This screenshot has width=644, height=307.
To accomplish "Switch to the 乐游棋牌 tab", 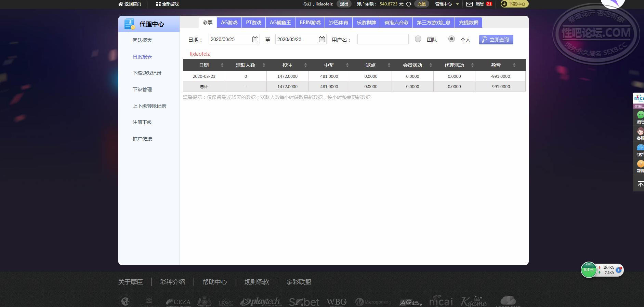I will click(x=366, y=23).
